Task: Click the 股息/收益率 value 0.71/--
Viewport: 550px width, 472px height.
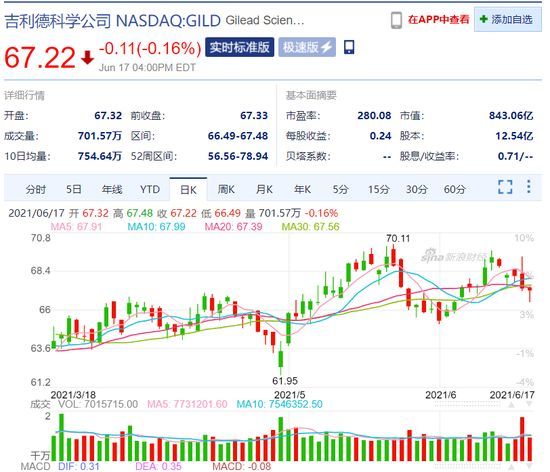Action: click(515, 156)
